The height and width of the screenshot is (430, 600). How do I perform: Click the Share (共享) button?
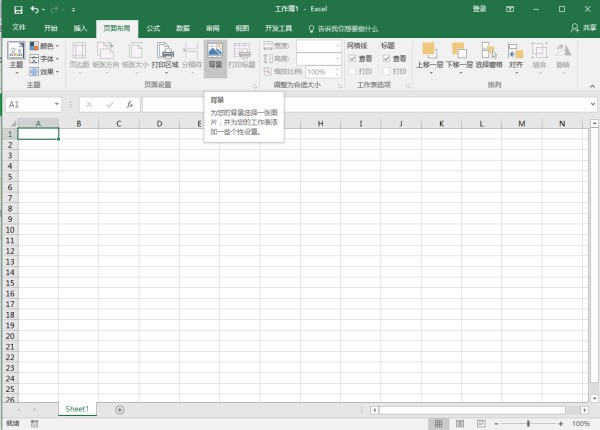click(584, 28)
